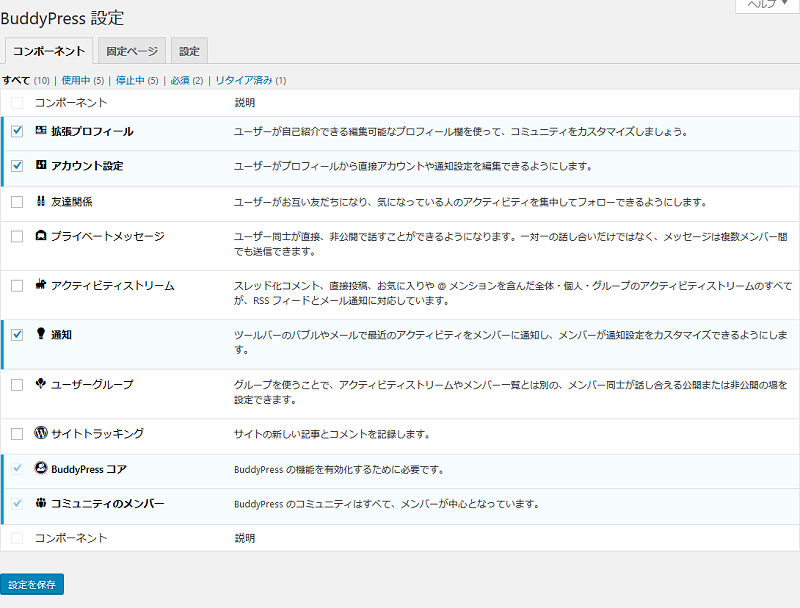The height and width of the screenshot is (608, 800).
Task: Click the プライベートメッセージ component icon
Action: (x=41, y=235)
